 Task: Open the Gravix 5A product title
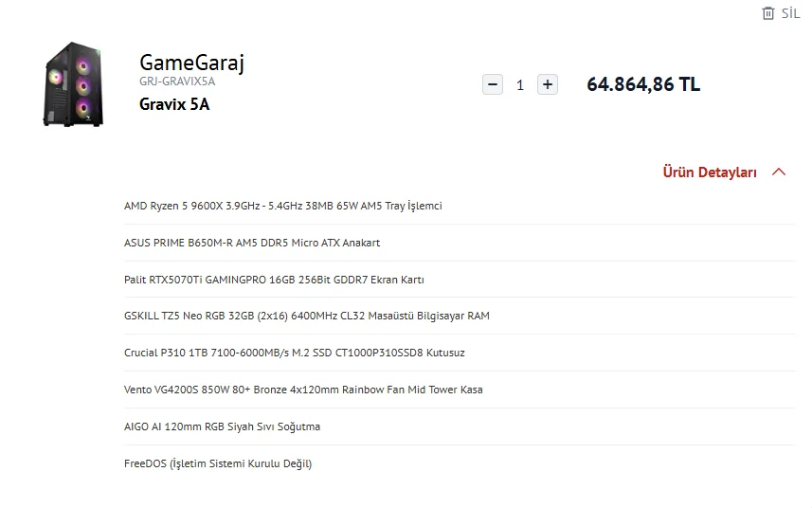tap(174, 104)
